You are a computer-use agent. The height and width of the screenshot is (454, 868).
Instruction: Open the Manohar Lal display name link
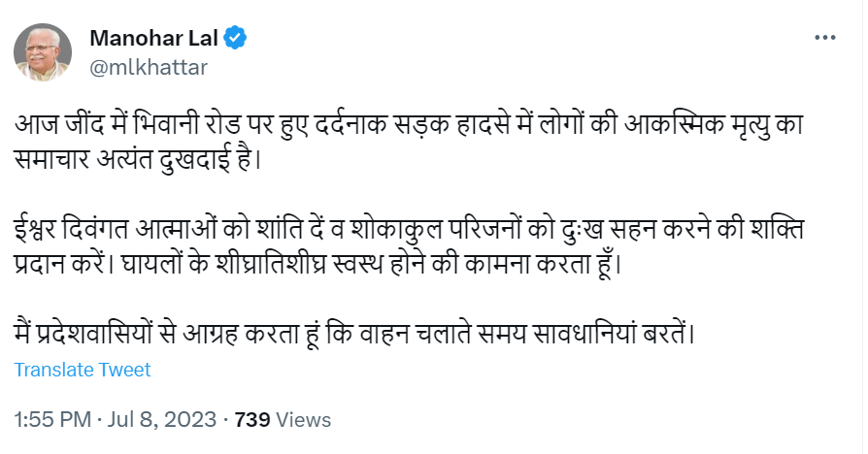pyautogui.click(x=155, y=39)
